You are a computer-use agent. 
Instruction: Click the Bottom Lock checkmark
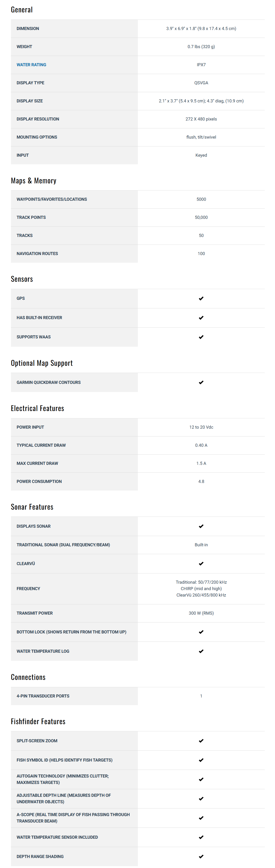point(201,632)
